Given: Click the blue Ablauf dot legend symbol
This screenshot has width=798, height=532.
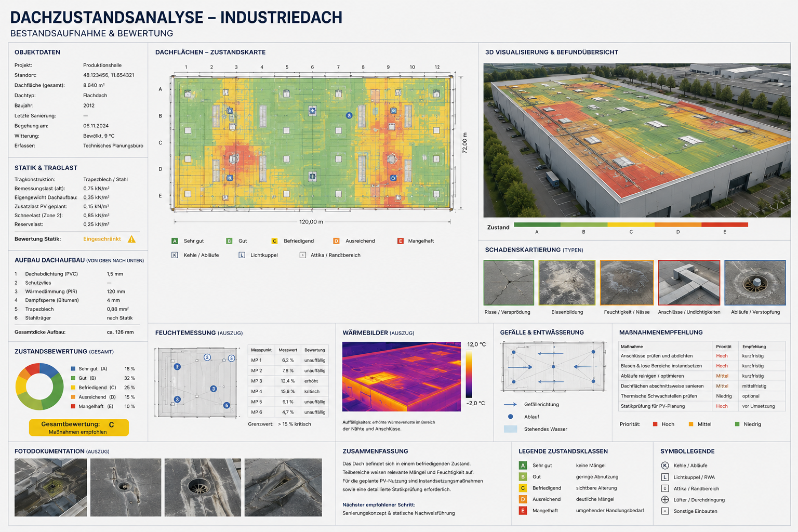Looking at the screenshot, I should 510,417.
